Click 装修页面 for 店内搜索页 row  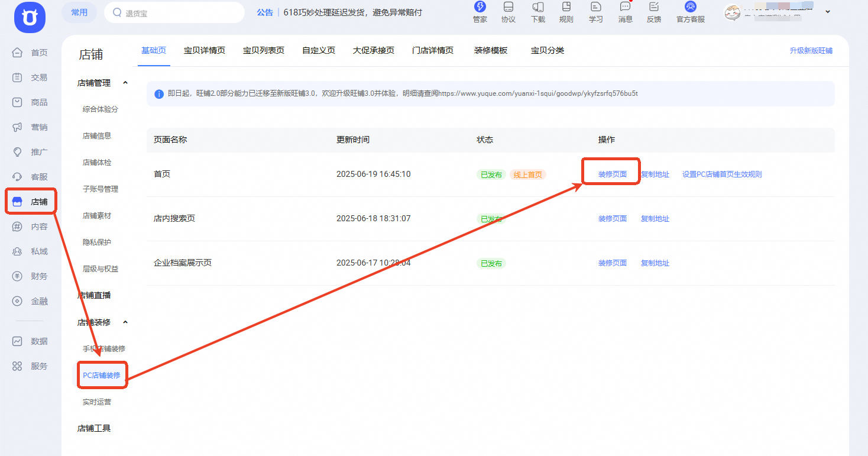pyautogui.click(x=613, y=219)
